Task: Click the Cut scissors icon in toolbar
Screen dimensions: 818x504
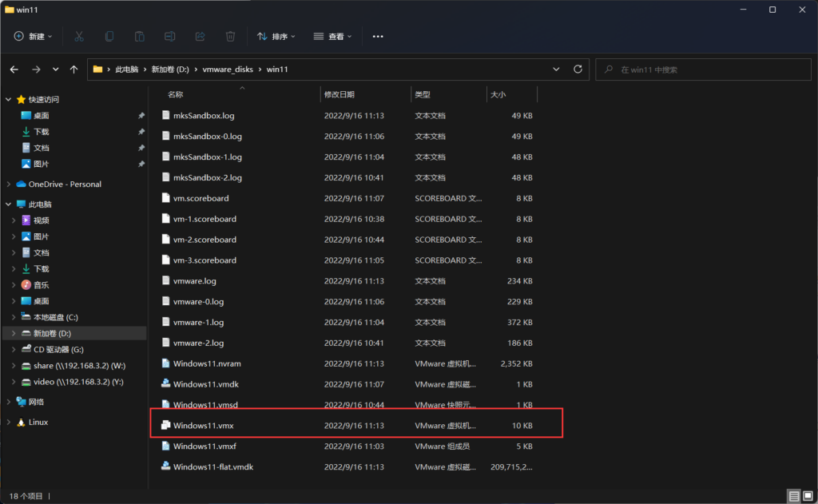Action: click(79, 36)
